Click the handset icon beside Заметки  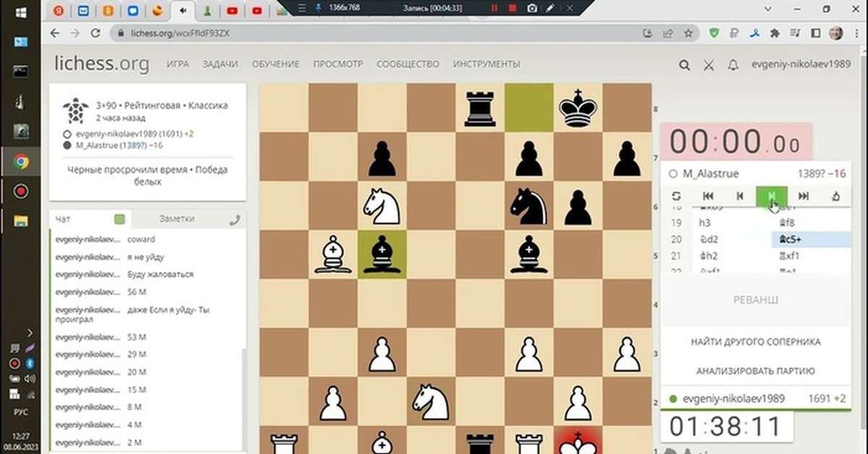click(x=234, y=218)
